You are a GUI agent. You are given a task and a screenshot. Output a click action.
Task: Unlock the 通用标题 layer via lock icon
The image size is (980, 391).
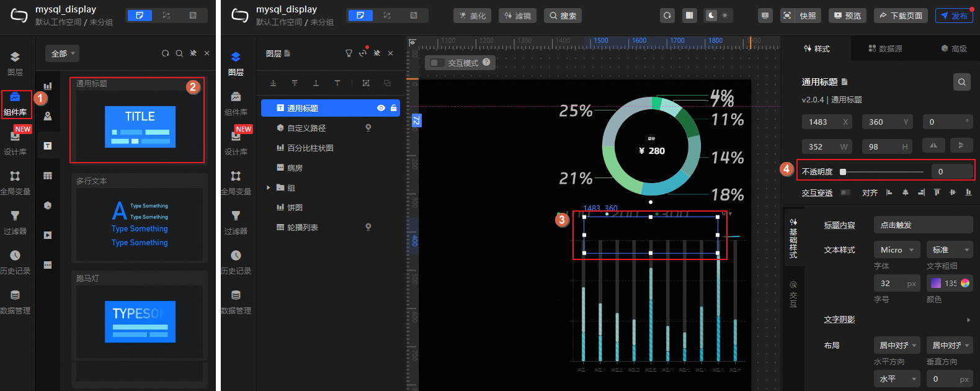(393, 108)
